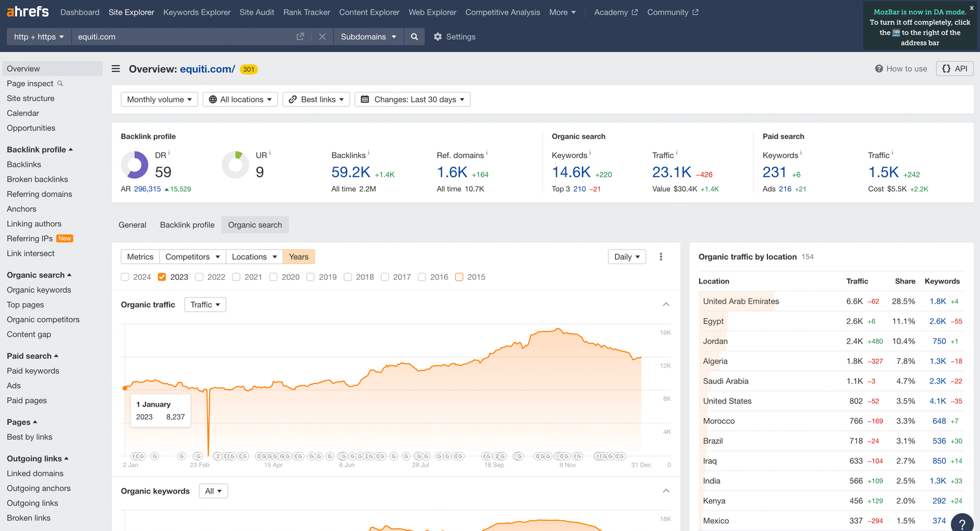The image size is (980, 531).
Task: Click the 59.2K backlinks number
Action: [351, 173]
